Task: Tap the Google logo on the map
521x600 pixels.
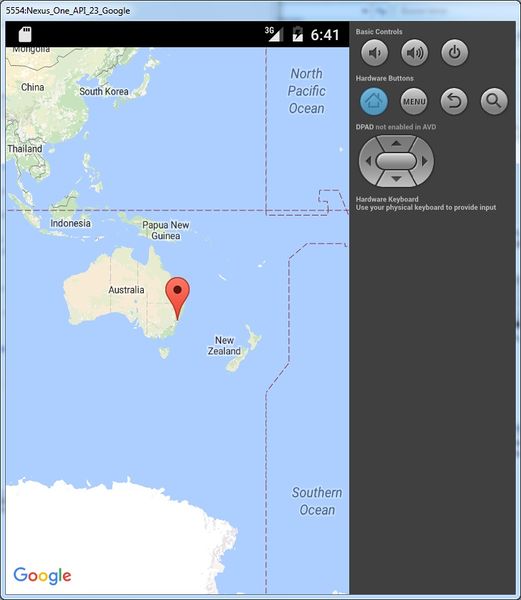Action: [x=42, y=576]
